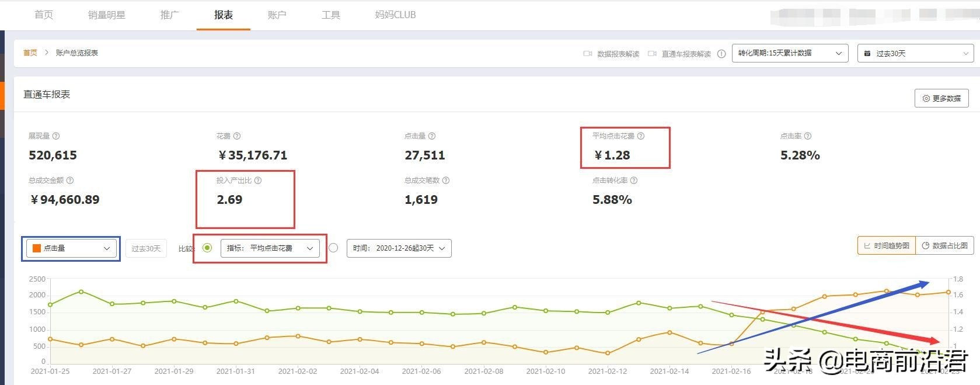The width and height of the screenshot is (980, 385).
Task: Open the 点击量 chart metric dropdown
Action: (x=71, y=248)
